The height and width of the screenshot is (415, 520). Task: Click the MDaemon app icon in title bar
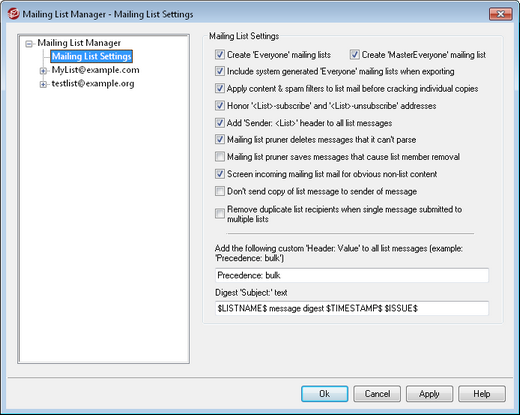click(x=14, y=14)
